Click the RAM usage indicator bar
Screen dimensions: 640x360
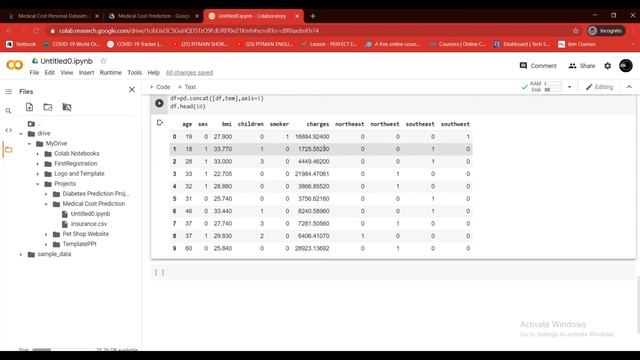[x=553, y=84]
